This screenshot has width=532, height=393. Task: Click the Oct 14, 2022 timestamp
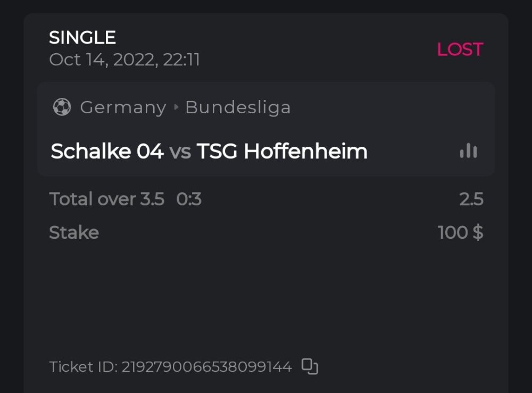point(124,60)
